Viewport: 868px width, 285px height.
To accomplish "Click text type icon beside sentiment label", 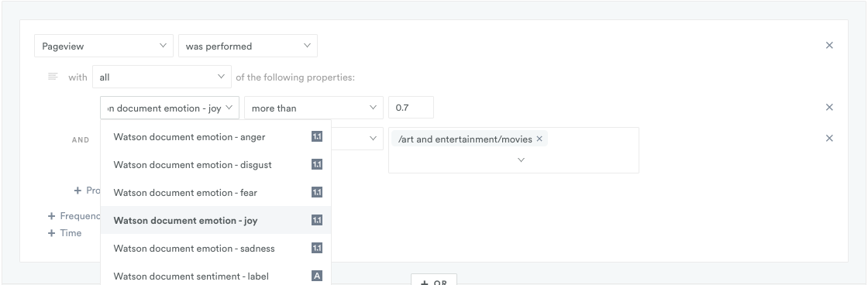I will pos(317,276).
